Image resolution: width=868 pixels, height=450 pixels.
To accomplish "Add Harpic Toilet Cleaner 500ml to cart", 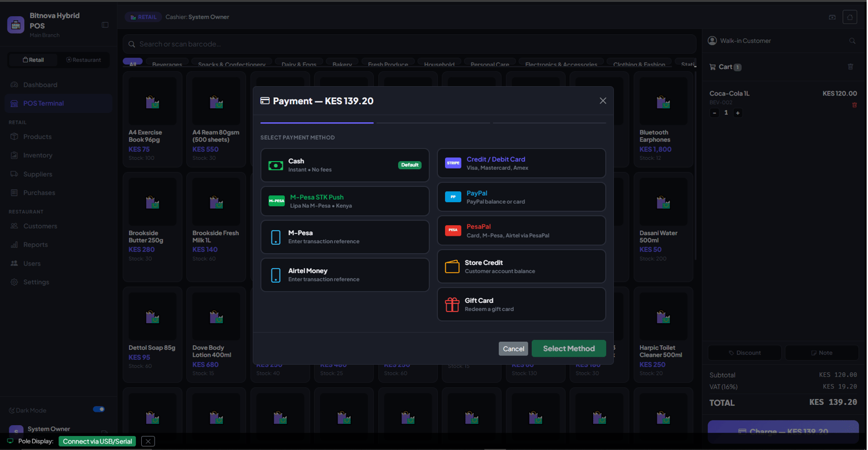I will [x=664, y=335].
